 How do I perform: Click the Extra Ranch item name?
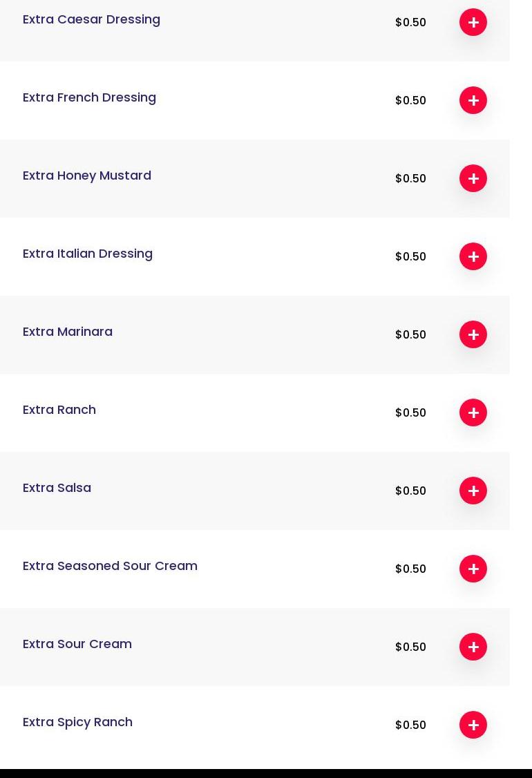[x=59, y=410]
